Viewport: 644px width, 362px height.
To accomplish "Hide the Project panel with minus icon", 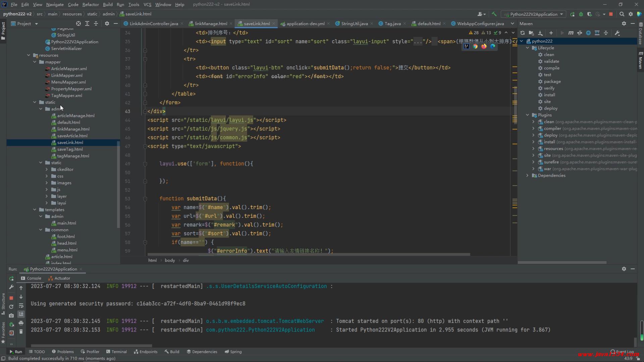I will [116, 23].
